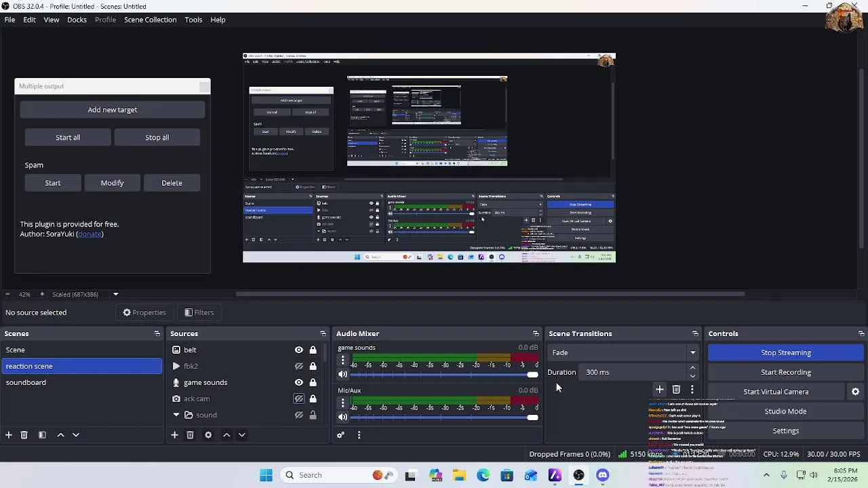Open the File menu
Viewport: 868px width, 488px height.
(10, 20)
